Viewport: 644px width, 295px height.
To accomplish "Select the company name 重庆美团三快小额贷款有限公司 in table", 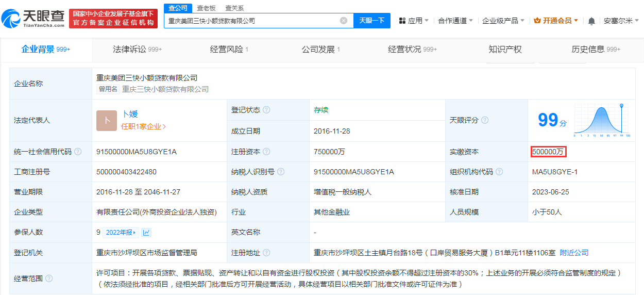I will 147,78.
